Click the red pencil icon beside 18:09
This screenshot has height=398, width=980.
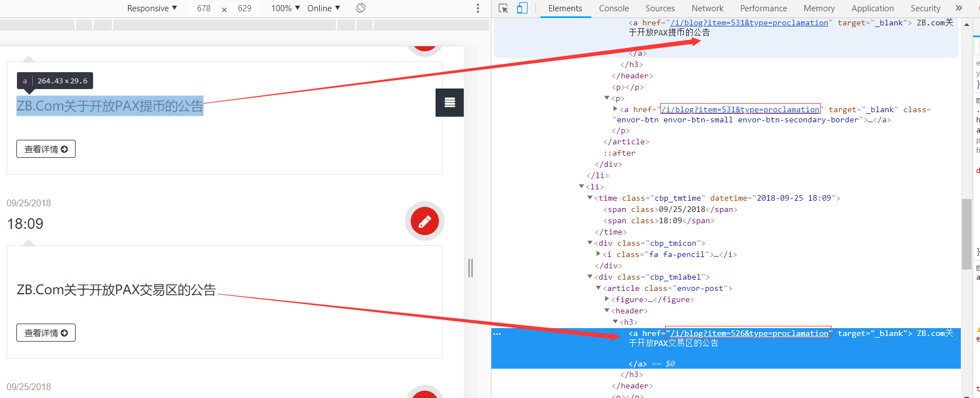[425, 221]
